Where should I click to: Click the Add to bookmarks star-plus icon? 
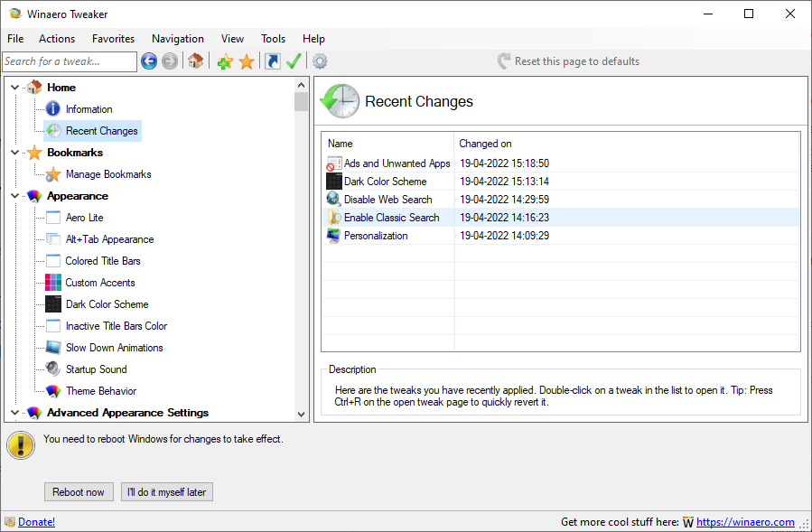click(x=225, y=61)
